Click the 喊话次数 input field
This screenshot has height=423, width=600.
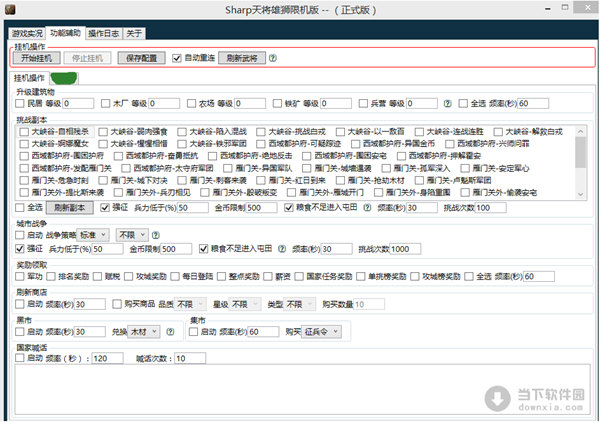point(190,358)
